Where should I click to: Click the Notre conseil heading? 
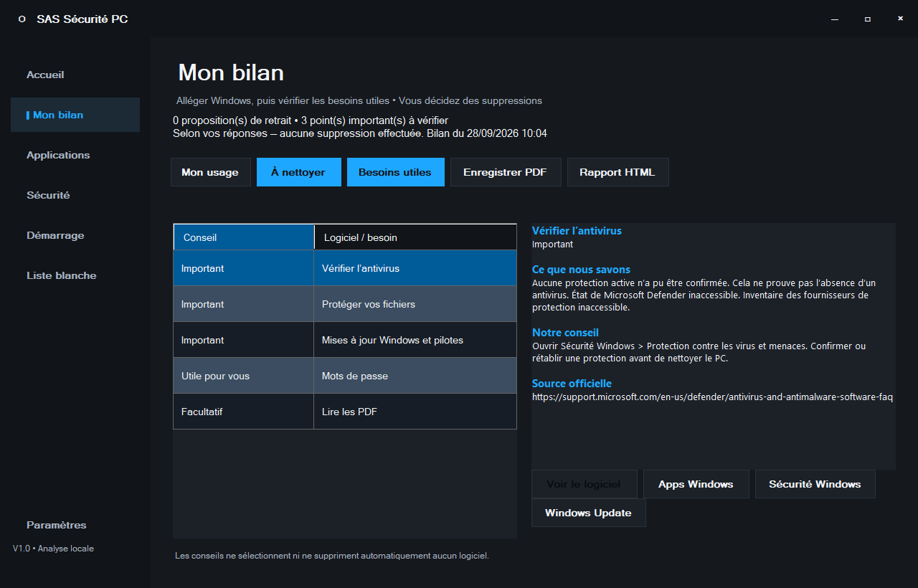[565, 333]
